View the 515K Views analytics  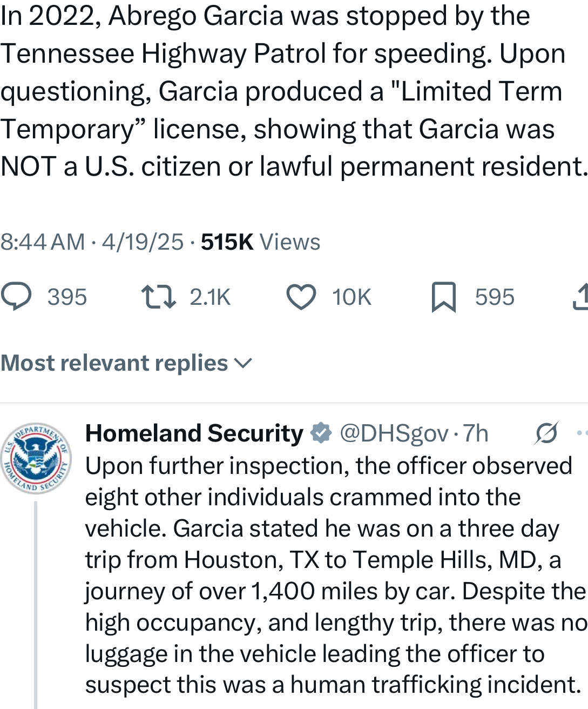pyautogui.click(x=260, y=242)
